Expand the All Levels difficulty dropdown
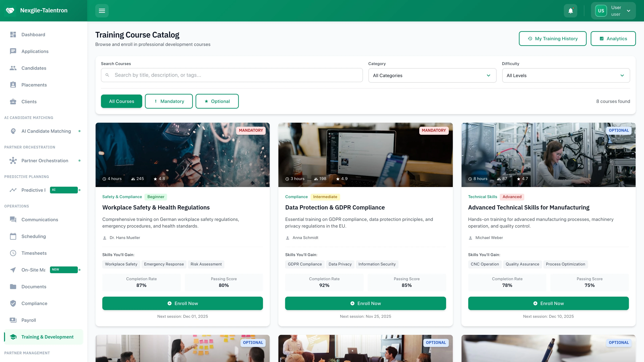Image resolution: width=644 pixels, height=362 pixels. (566, 75)
